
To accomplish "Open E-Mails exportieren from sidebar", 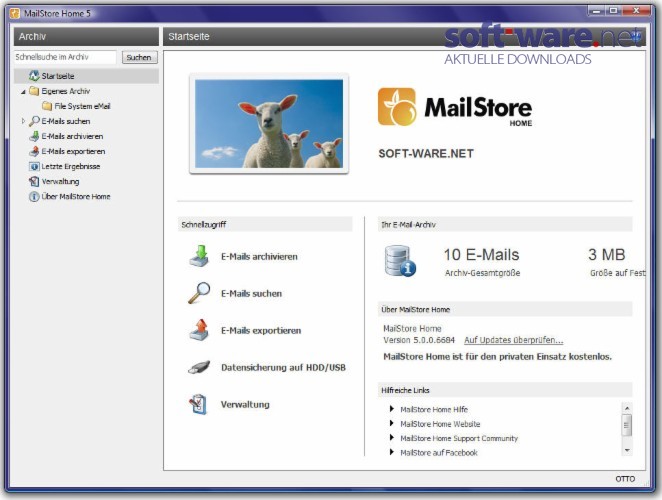I will tap(73, 151).
